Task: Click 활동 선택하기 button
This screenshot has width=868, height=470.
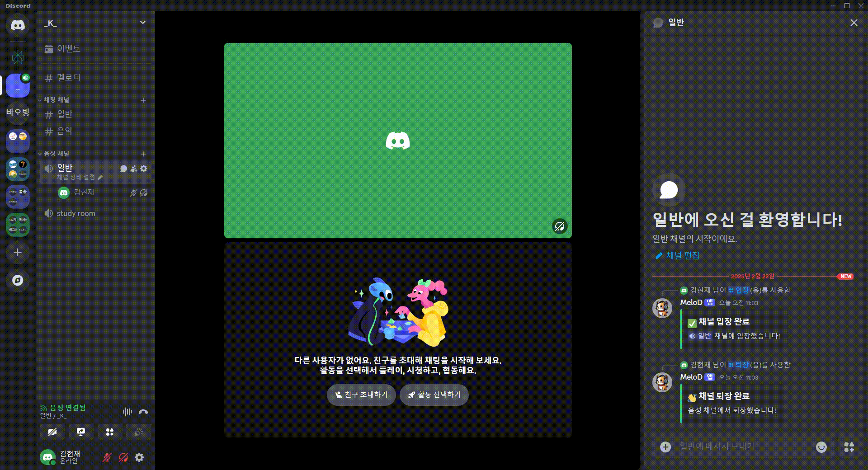Action: (434, 395)
